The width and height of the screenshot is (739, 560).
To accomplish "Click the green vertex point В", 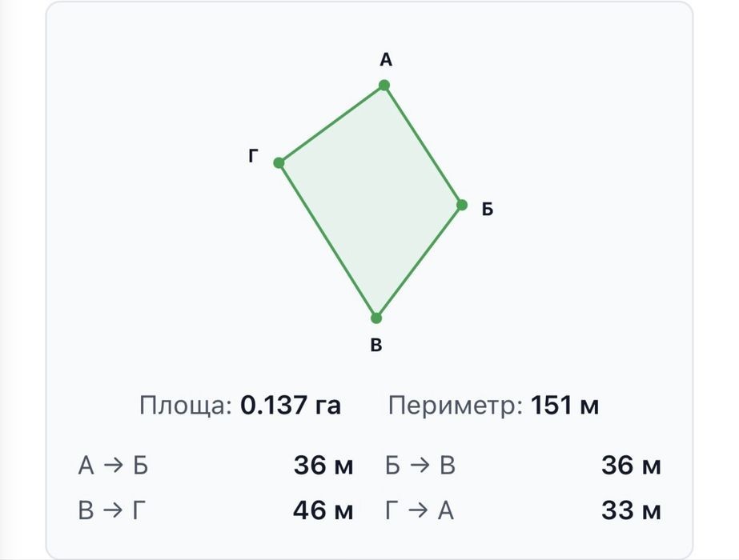I will tap(376, 318).
